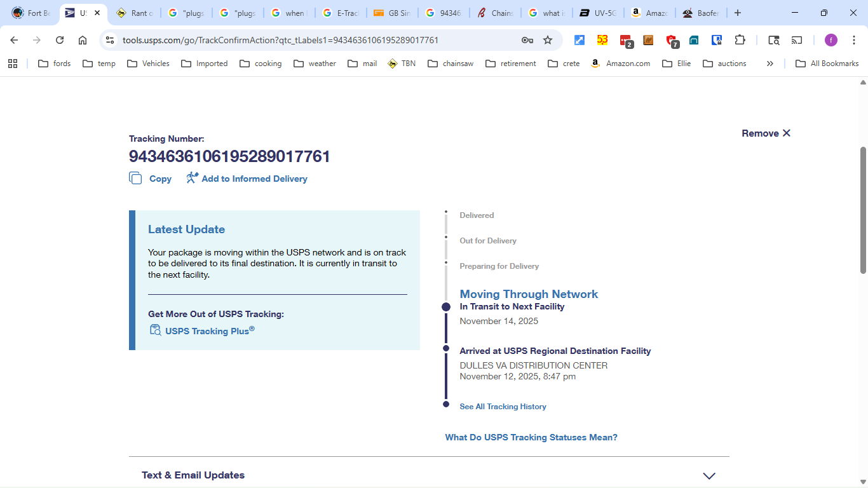Click the page vertical scrollbar
The height and width of the screenshot is (488, 868).
(x=863, y=210)
